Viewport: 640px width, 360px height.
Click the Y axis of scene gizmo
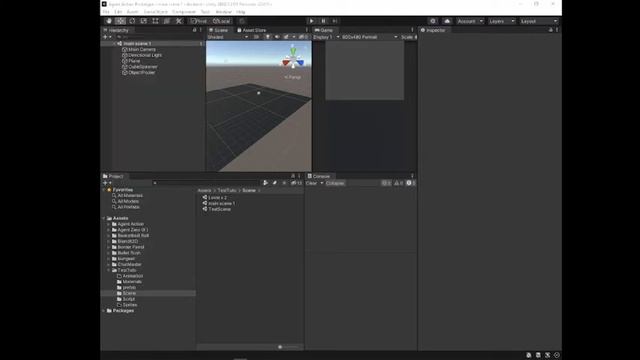(293, 51)
